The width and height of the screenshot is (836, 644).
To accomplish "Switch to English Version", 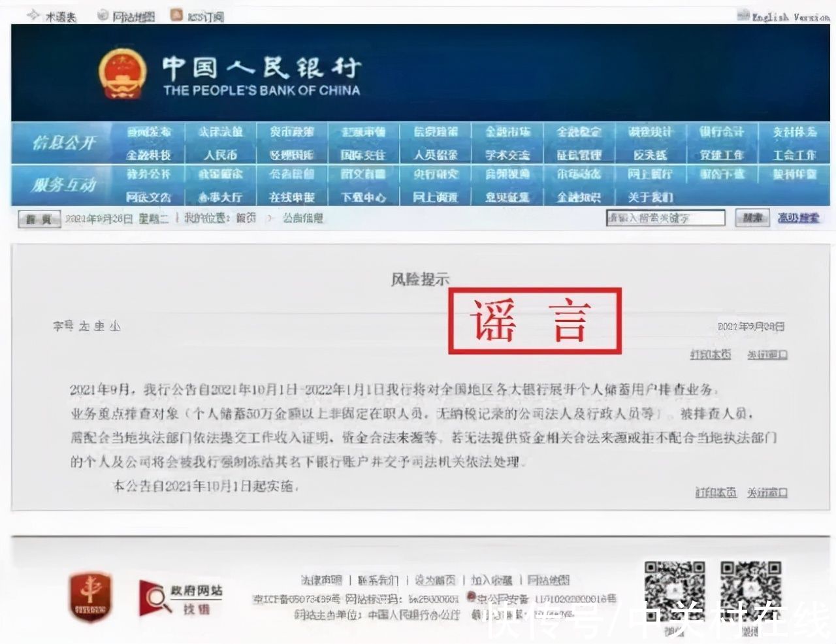I will click(790, 16).
